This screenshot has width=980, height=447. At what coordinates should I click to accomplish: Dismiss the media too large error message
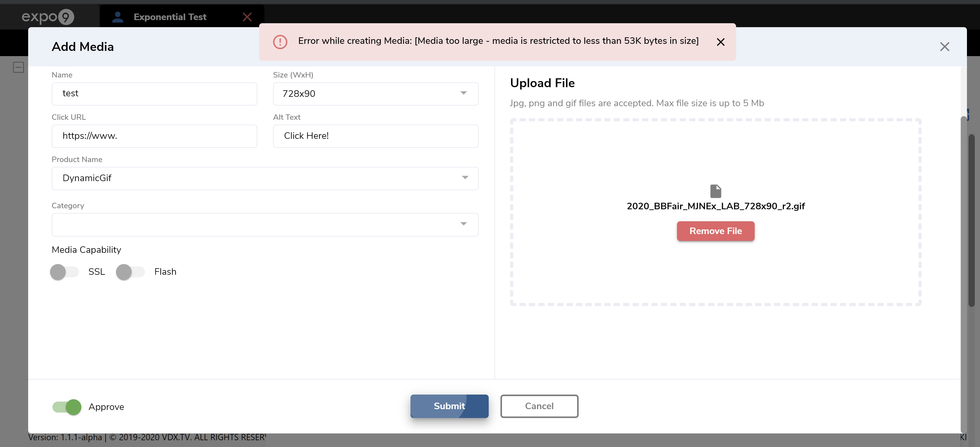pos(720,42)
